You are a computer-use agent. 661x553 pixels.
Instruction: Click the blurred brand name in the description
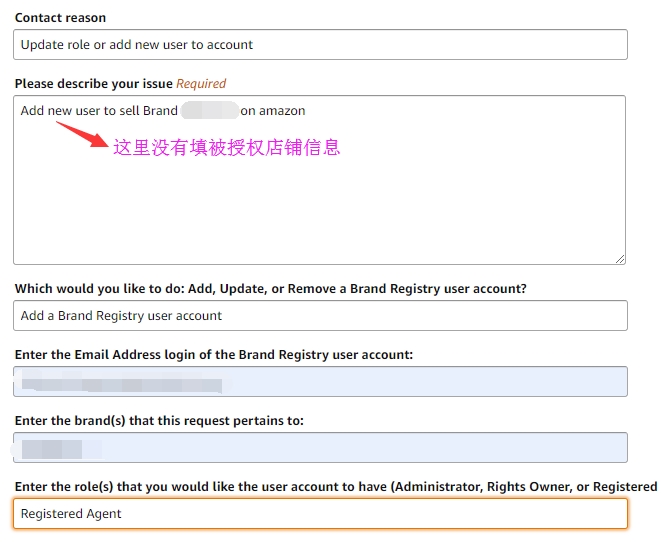click(209, 111)
